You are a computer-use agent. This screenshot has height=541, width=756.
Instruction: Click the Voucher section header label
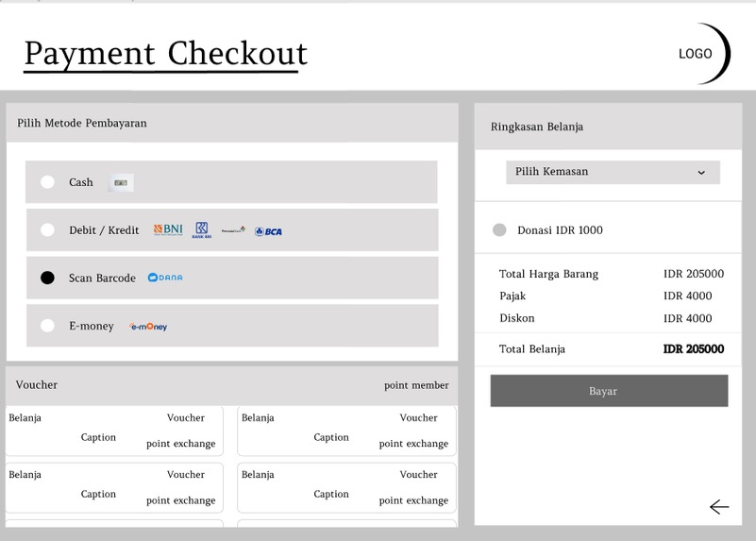coord(36,385)
